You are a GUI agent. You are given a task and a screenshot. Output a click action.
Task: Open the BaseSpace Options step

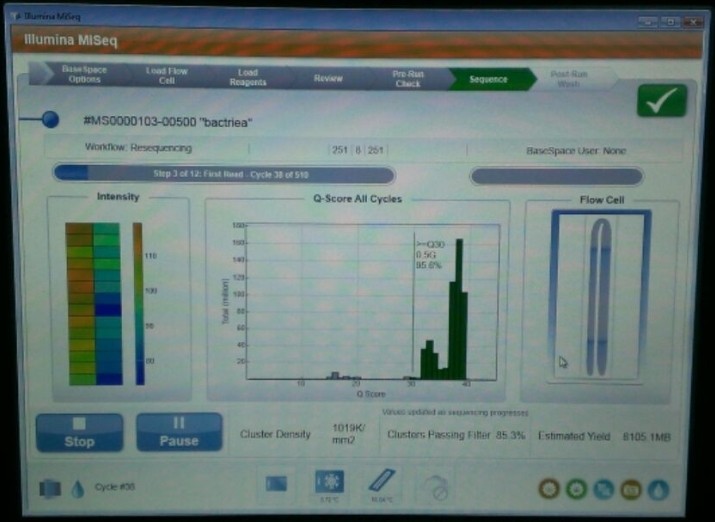(x=84, y=76)
